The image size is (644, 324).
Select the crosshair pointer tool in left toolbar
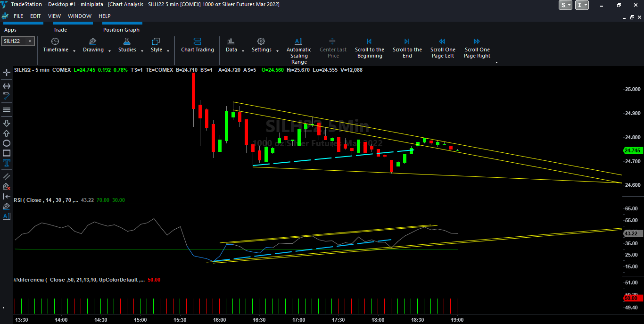coord(7,73)
